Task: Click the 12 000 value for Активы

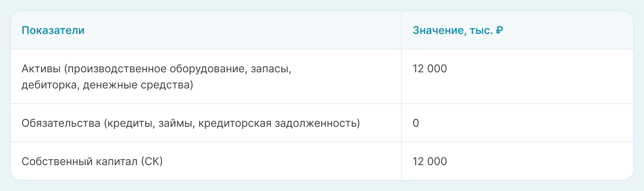Action: coord(430,69)
